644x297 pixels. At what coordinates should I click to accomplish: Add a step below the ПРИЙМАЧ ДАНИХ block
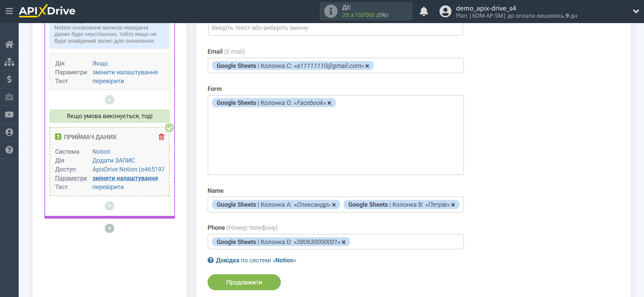pos(110,206)
